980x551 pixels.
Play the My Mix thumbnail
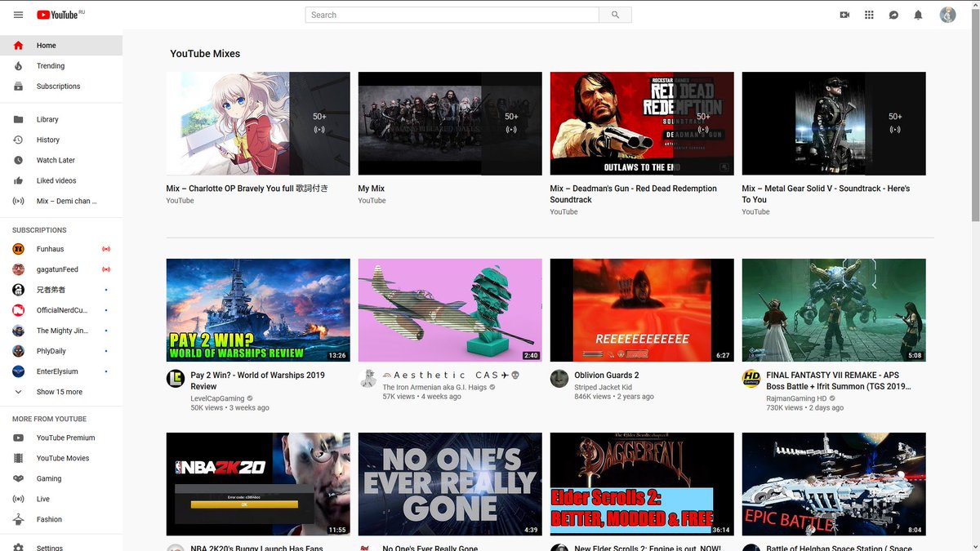450,123
